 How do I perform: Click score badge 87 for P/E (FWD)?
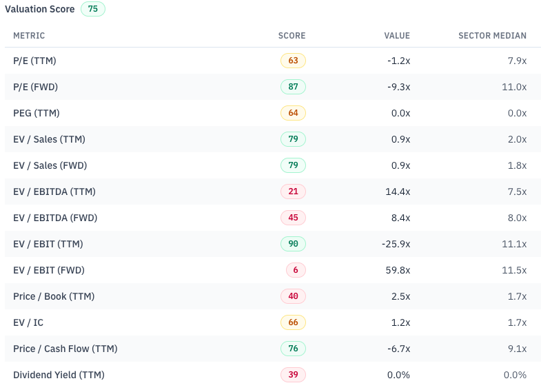pyautogui.click(x=293, y=87)
